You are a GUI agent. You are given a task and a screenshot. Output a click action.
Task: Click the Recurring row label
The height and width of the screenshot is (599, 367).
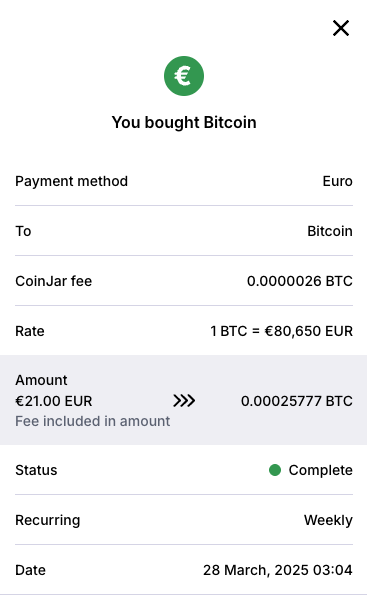(x=48, y=520)
